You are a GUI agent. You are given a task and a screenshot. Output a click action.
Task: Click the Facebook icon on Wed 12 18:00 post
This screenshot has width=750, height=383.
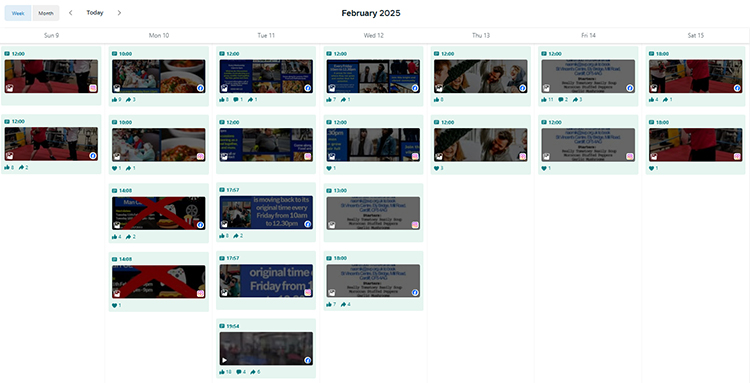pyautogui.click(x=415, y=293)
